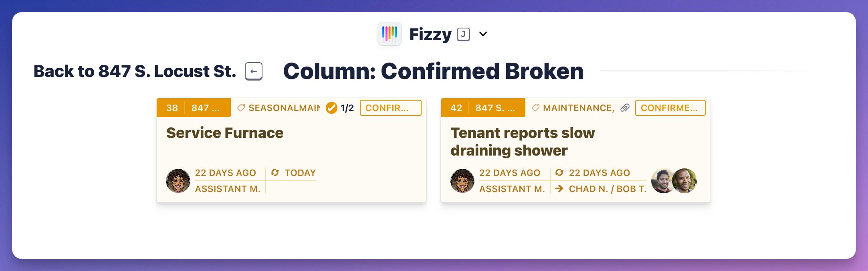This screenshot has width=868, height=271.
Task: Open the Tenant reports slow draining shower card
Action: click(x=522, y=142)
